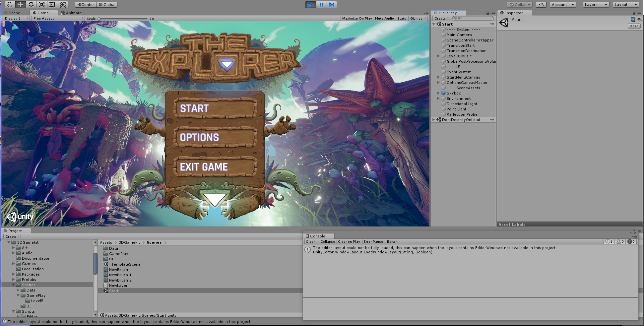Viewport: 644px width, 326px height.
Task: Open the Layout dropdown
Action: (626, 5)
